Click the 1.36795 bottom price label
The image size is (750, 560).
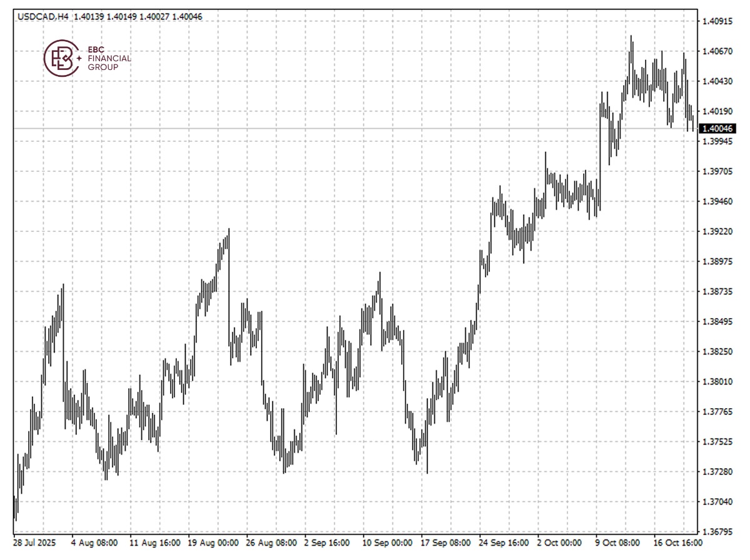click(717, 532)
